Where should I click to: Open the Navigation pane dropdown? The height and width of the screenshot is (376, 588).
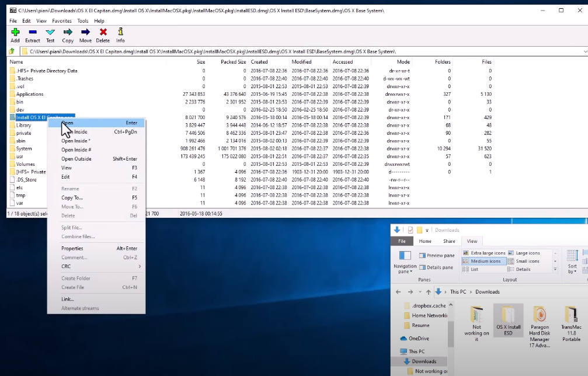405,262
